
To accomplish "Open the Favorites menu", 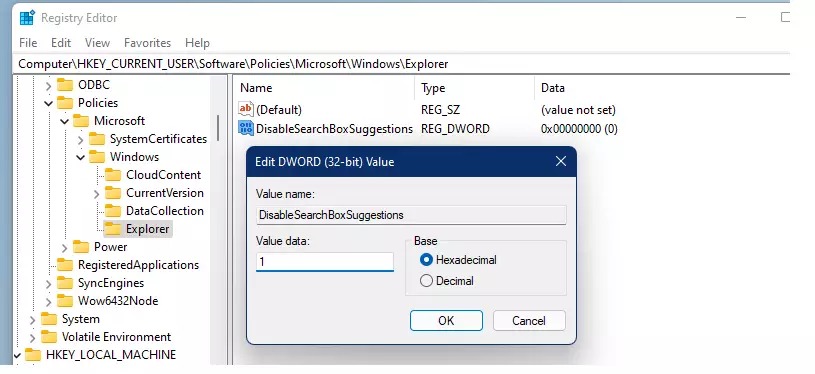I will click(x=148, y=43).
